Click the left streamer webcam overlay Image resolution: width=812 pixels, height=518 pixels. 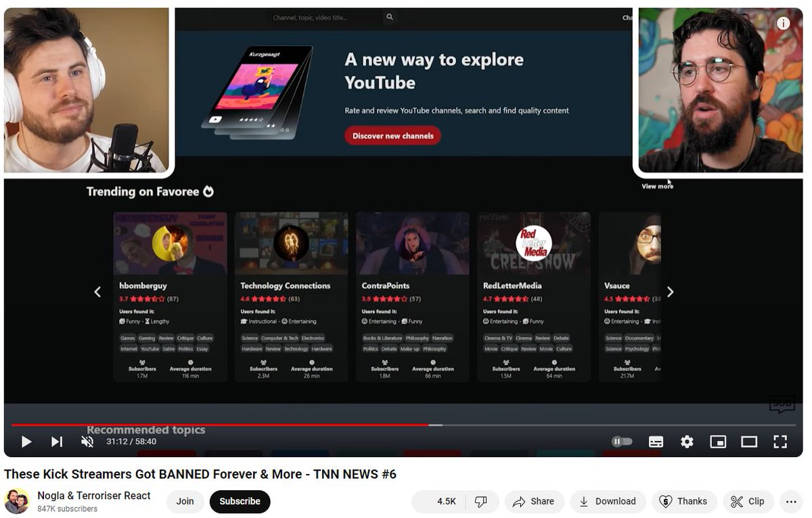87,91
